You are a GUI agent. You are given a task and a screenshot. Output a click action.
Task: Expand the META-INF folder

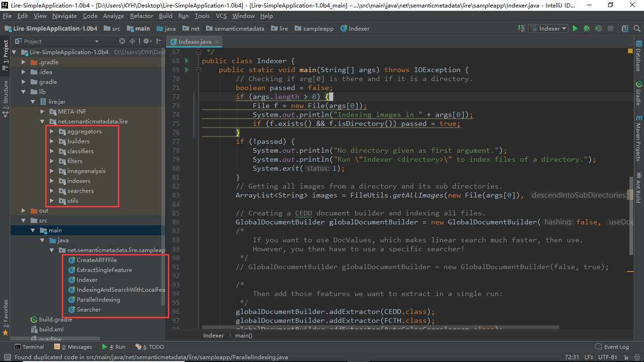[x=42, y=111]
